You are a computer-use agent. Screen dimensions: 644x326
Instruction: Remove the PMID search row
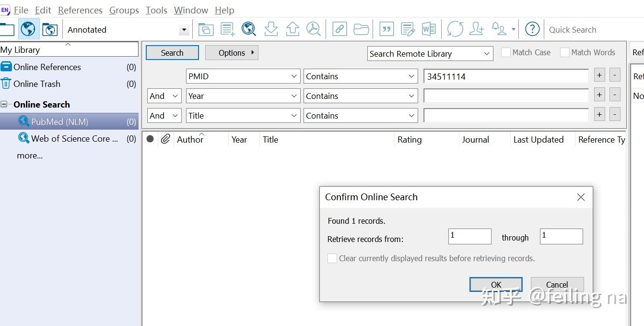coord(615,75)
